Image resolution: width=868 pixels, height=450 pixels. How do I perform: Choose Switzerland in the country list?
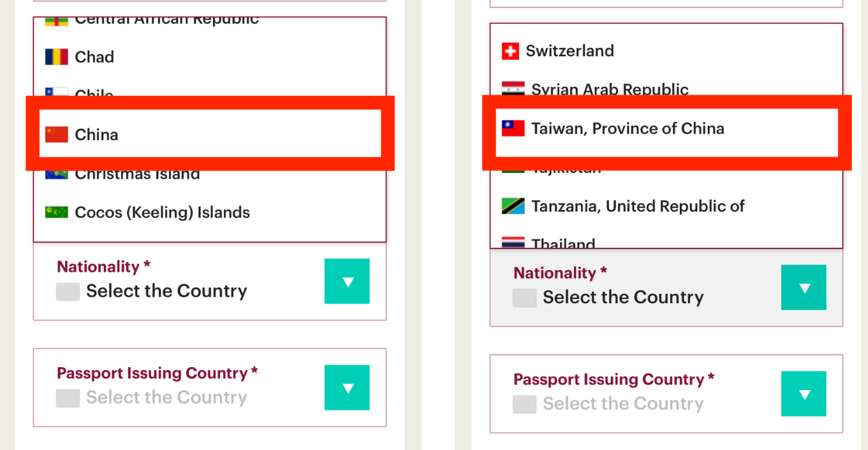(666, 51)
